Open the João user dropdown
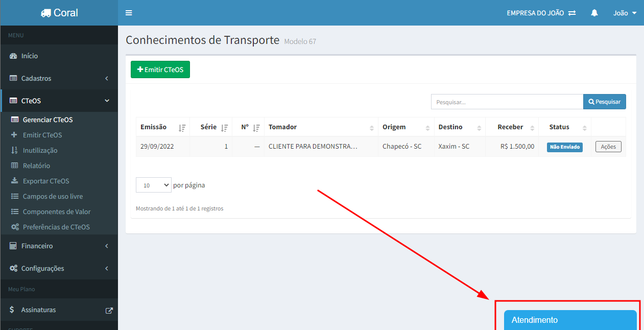 click(625, 13)
